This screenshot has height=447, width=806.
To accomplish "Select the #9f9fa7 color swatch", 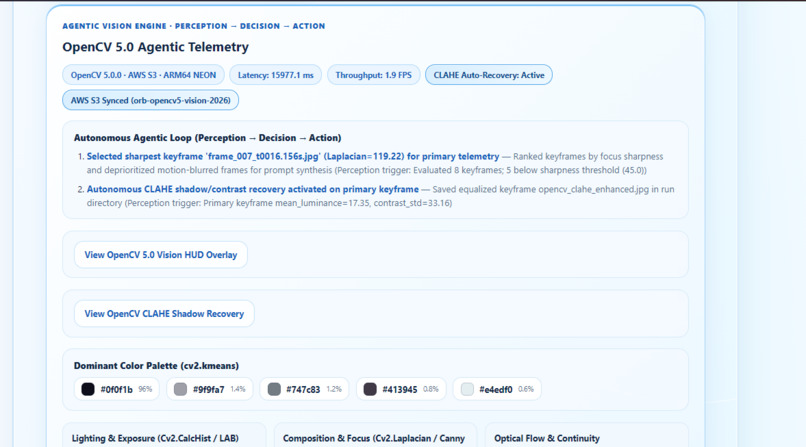I will point(180,389).
